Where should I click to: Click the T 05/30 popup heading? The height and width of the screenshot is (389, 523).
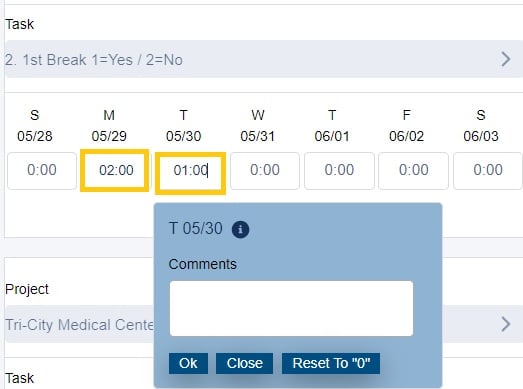tap(196, 229)
